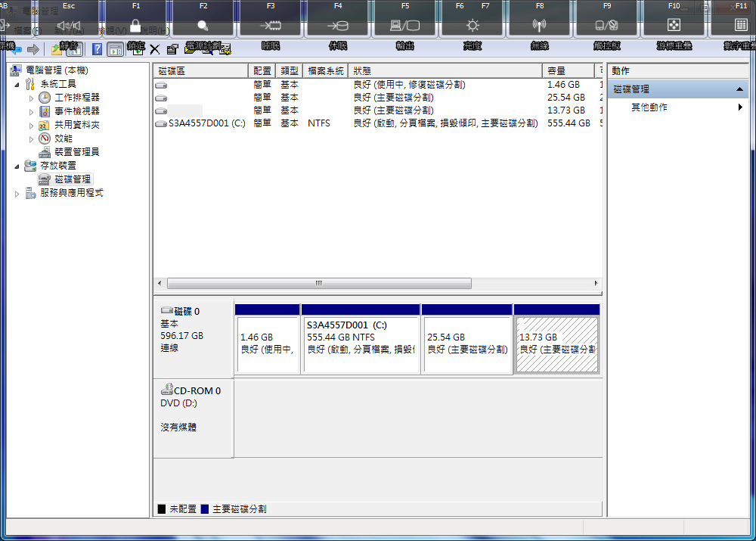
Task: Click the right scroll arrow of volume list
Action: pos(596,283)
